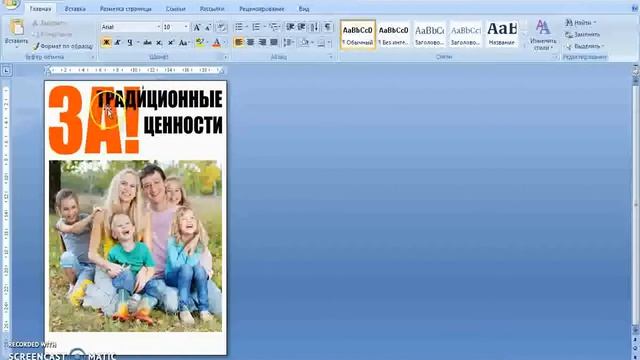The width and height of the screenshot is (640, 360).
Task: Click the paragraph shading fill bucket
Action: tap(304, 42)
